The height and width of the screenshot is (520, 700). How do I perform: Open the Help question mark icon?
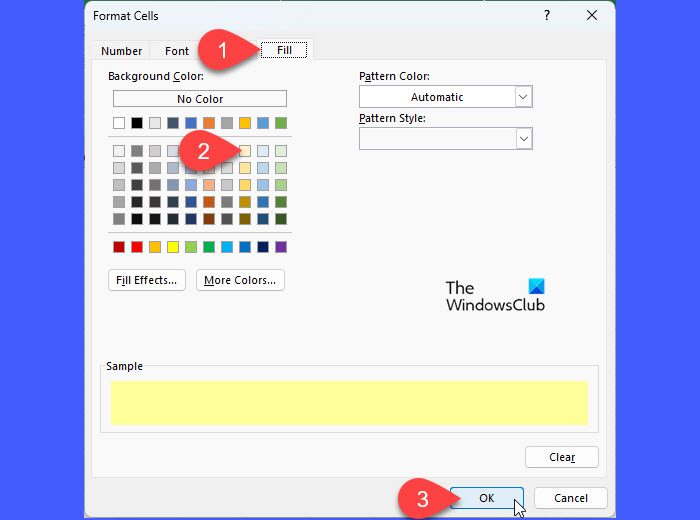pyautogui.click(x=547, y=16)
